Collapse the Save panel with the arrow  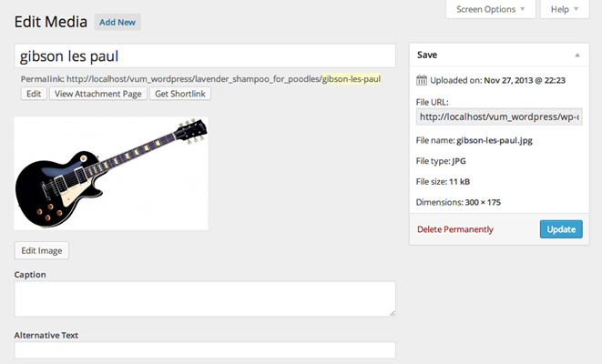click(577, 56)
